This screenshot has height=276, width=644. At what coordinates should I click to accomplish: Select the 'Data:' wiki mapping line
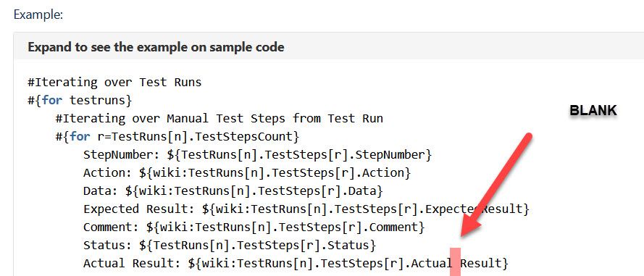(x=233, y=191)
